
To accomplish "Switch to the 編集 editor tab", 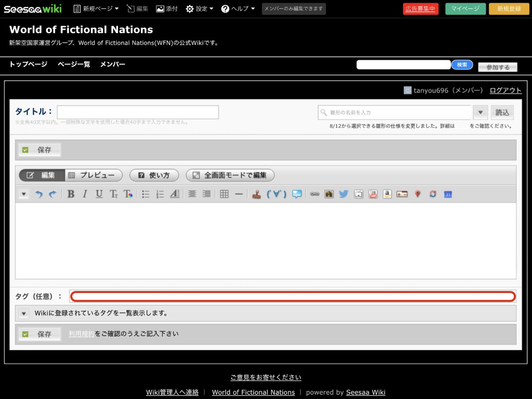I will 42,175.
